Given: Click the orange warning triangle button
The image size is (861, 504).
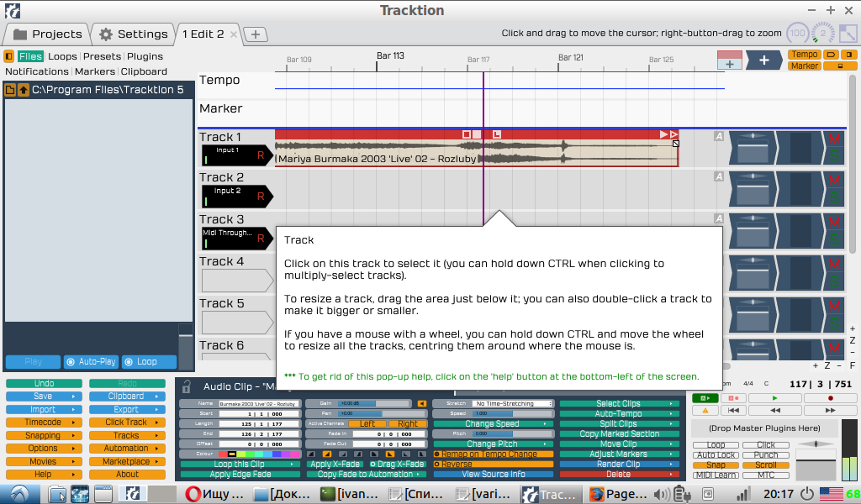Looking at the screenshot, I should pos(705,410).
